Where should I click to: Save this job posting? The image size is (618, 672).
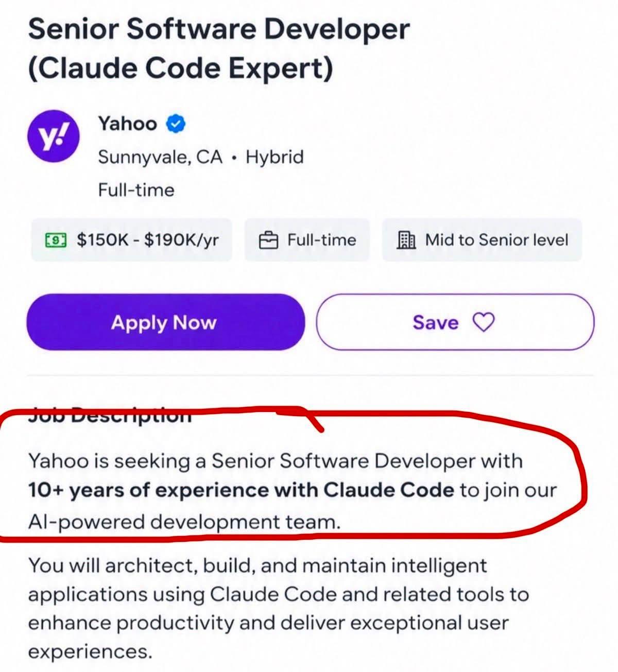coord(455,322)
